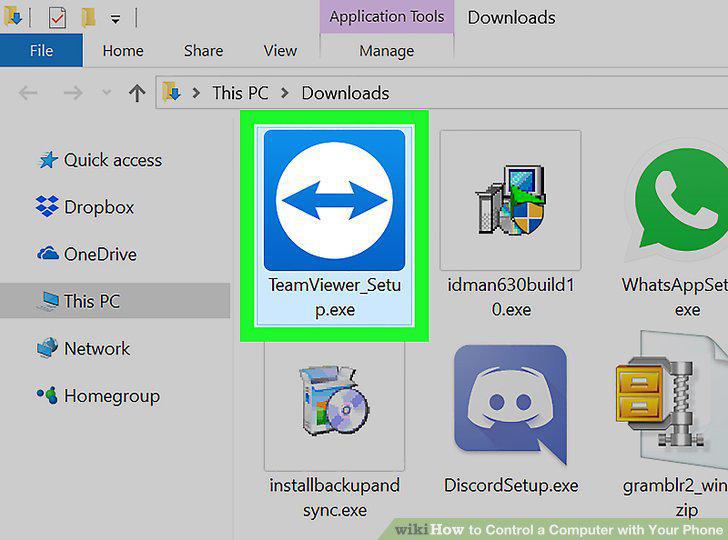Click the Properties checkmark icon in quick access toolbar

[x=57, y=18]
